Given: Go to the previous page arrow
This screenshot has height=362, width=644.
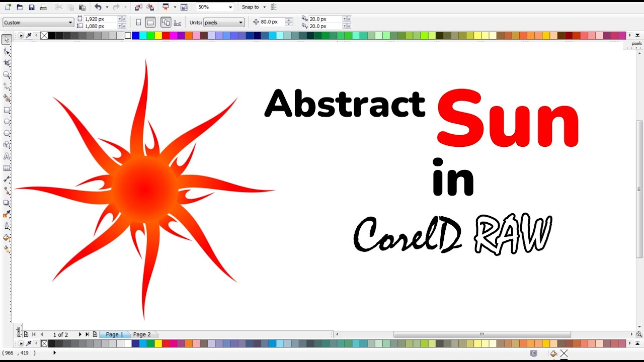Looking at the screenshot, I should click(x=42, y=334).
